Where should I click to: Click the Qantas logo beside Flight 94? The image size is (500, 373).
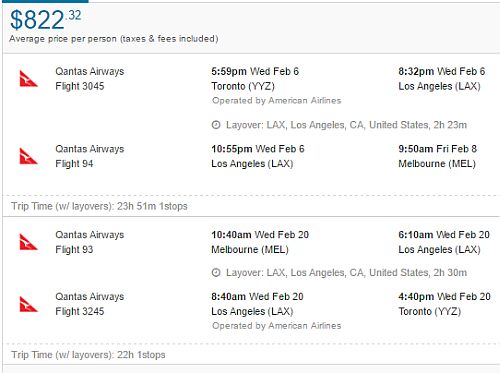pyautogui.click(x=28, y=156)
